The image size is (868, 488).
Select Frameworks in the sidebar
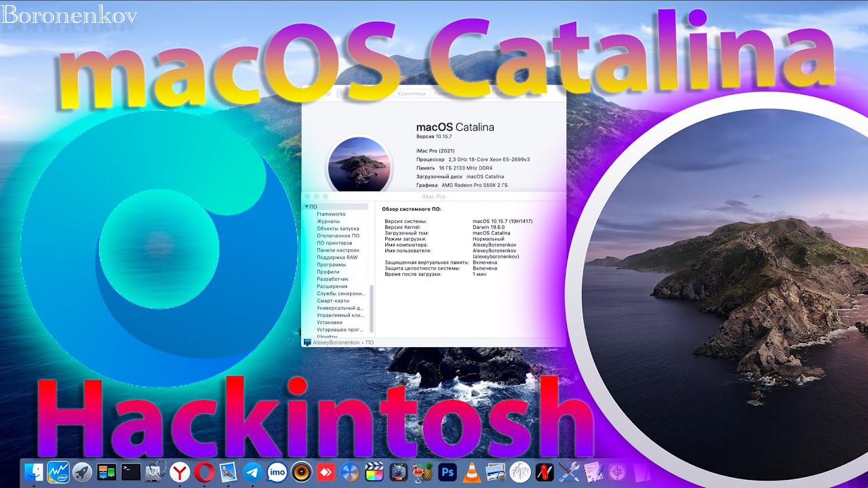[331, 214]
